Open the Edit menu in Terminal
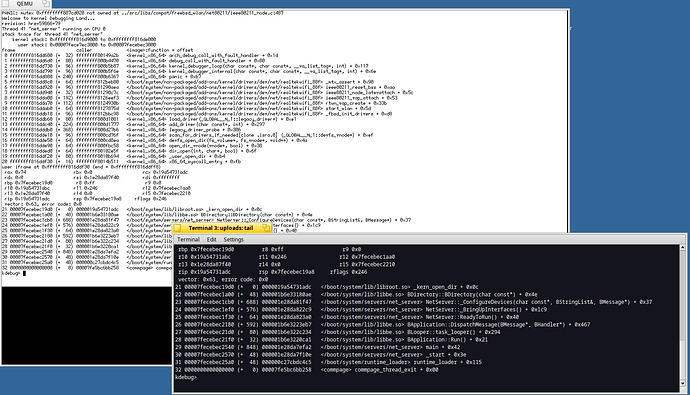 click(211, 239)
